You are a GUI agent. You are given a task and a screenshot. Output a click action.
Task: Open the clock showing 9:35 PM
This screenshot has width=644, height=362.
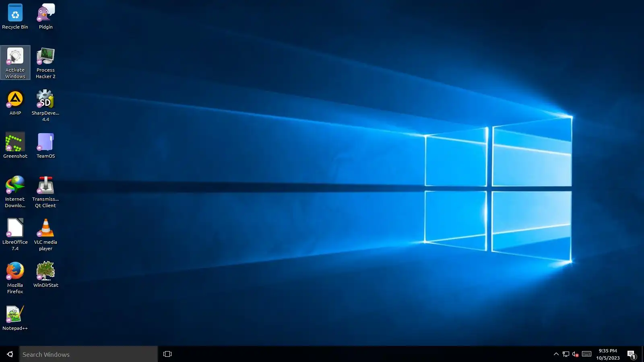[x=608, y=354]
